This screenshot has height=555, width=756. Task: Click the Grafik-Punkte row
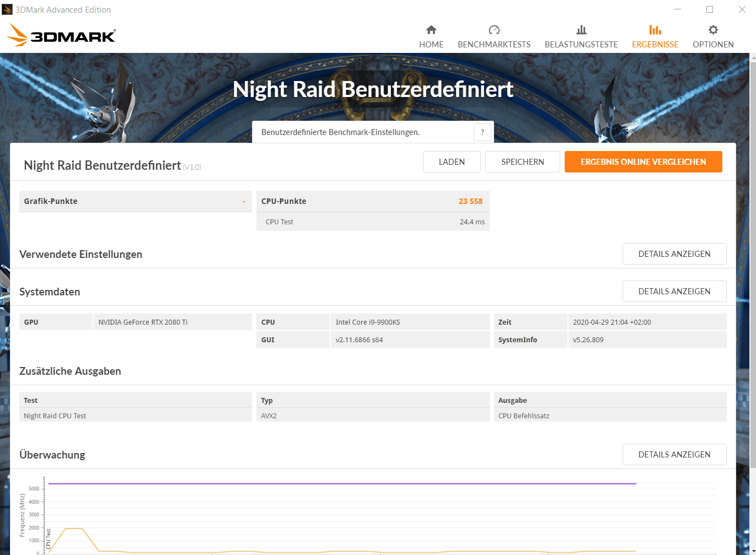point(136,201)
